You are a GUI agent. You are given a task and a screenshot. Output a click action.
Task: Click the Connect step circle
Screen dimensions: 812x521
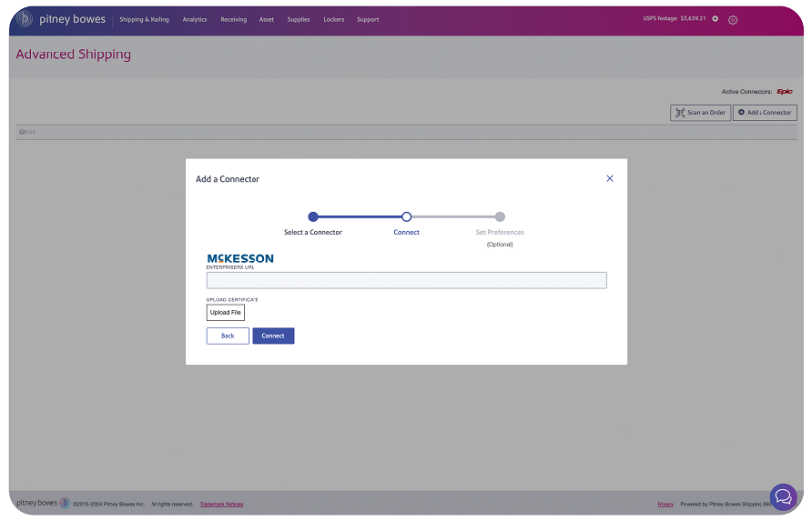tap(406, 217)
